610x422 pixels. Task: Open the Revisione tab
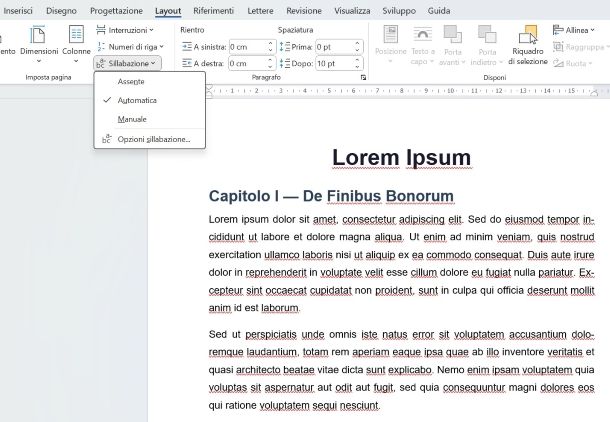304,11
